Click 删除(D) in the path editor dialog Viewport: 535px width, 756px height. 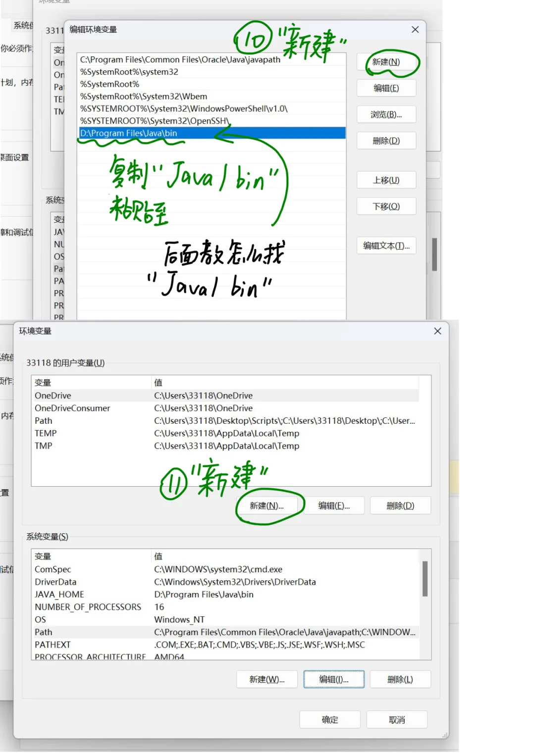[386, 141]
